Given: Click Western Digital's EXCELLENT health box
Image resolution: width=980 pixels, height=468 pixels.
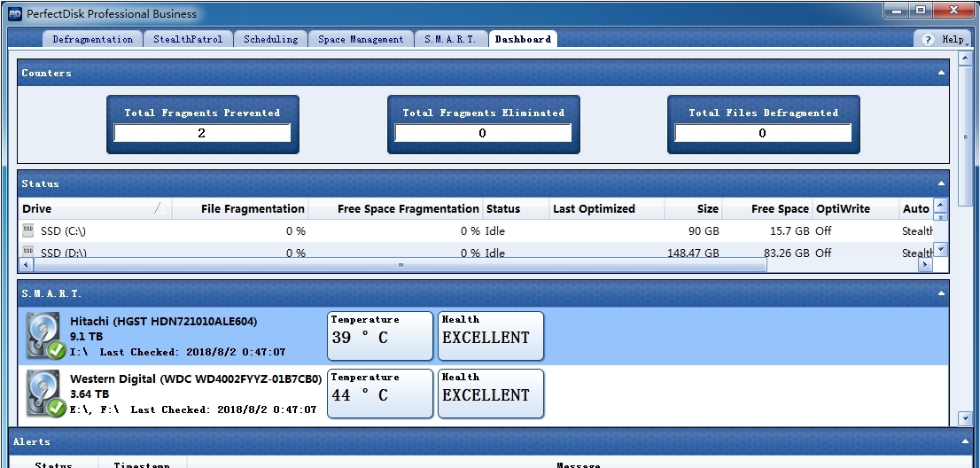Looking at the screenshot, I should coord(491,393).
